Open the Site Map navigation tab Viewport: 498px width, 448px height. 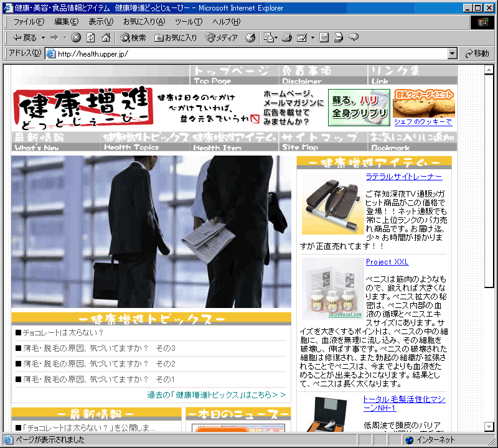tap(323, 142)
